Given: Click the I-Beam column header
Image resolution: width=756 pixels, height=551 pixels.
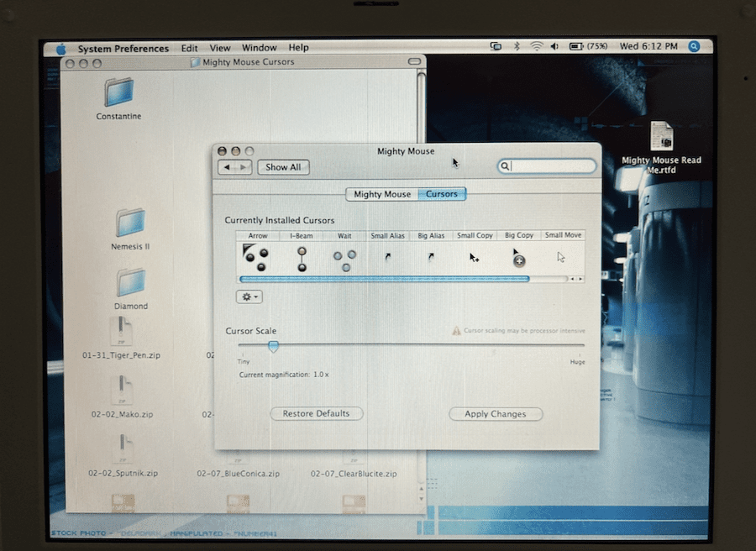Looking at the screenshot, I should [x=302, y=236].
